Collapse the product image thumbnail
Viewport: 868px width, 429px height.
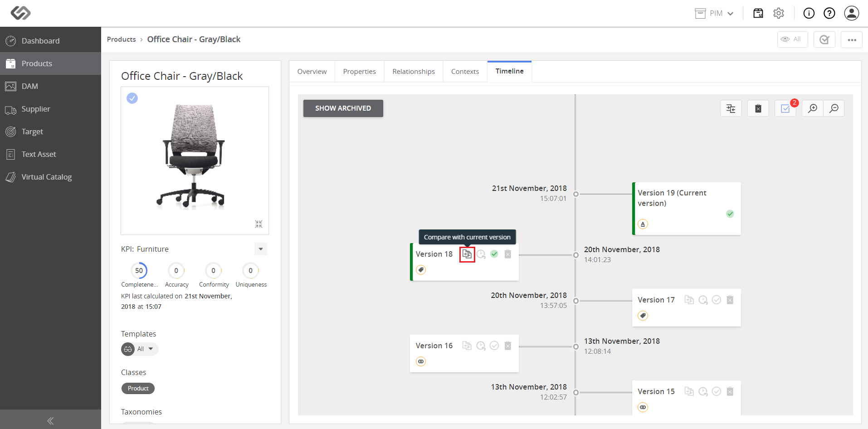[258, 224]
